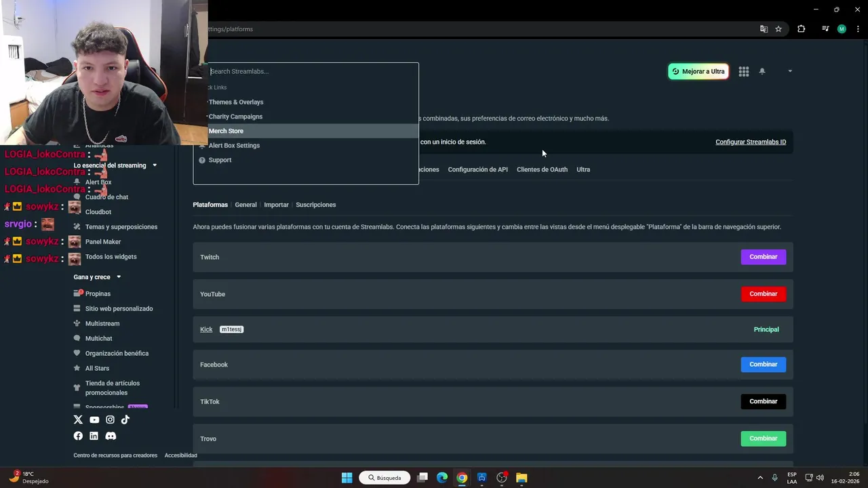Open Alert Box Settings quick link
The height and width of the screenshot is (488, 868).
(x=234, y=145)
